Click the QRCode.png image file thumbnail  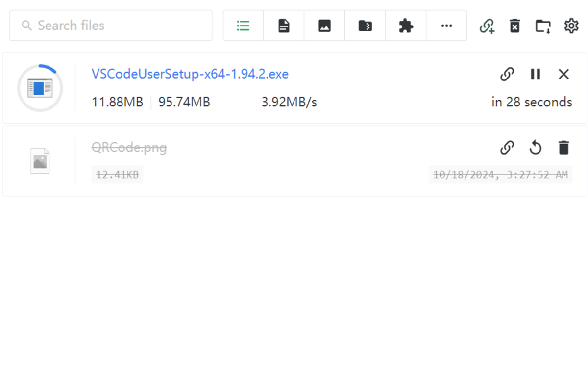click(x=40, y=161)
